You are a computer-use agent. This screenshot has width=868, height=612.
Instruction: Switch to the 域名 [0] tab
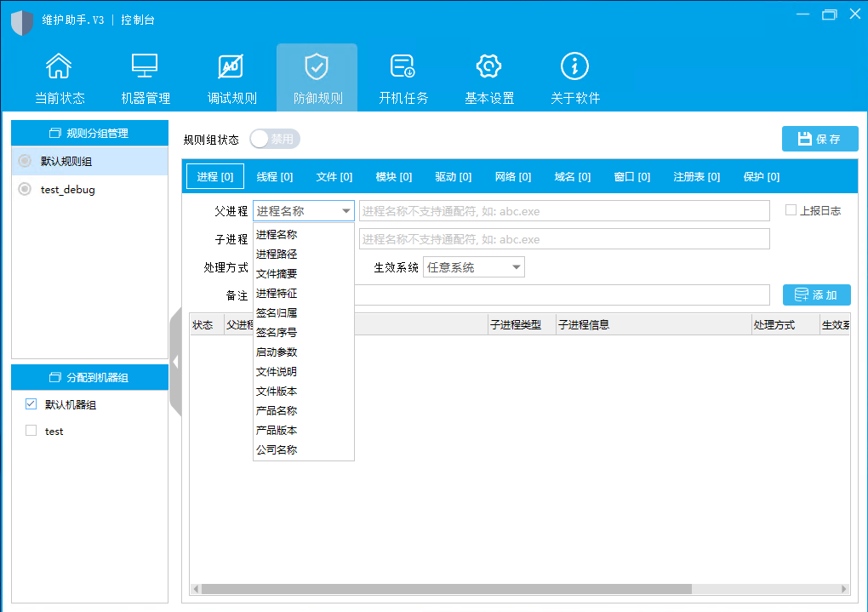[573, 177]
